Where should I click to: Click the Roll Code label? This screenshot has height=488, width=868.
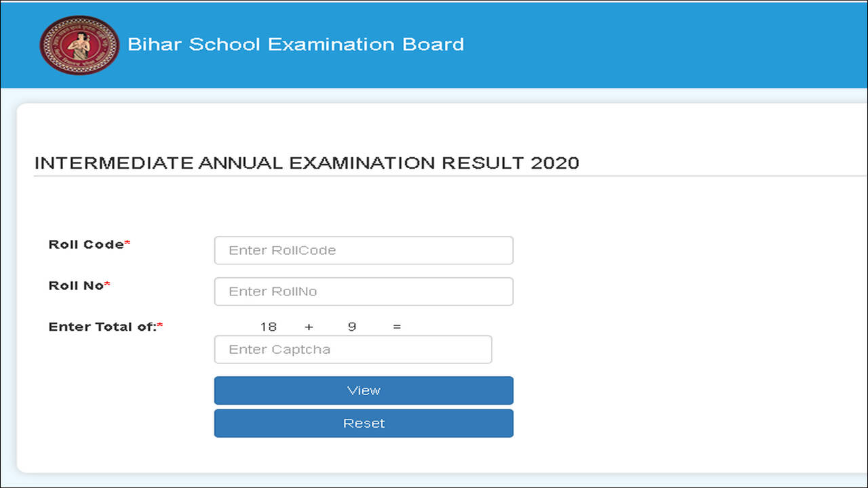tap(85, 245)
